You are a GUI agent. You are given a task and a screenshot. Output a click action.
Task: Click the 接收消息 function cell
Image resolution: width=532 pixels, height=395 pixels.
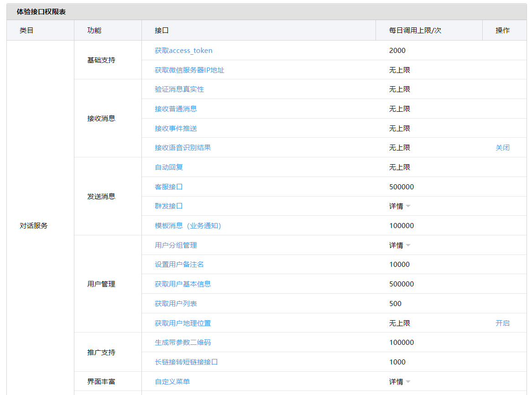101,118
